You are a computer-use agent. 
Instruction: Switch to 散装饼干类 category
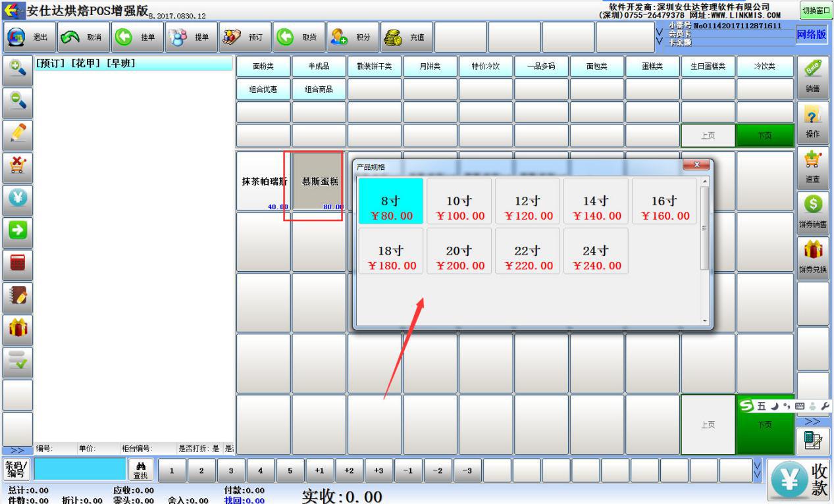(375, 66)
